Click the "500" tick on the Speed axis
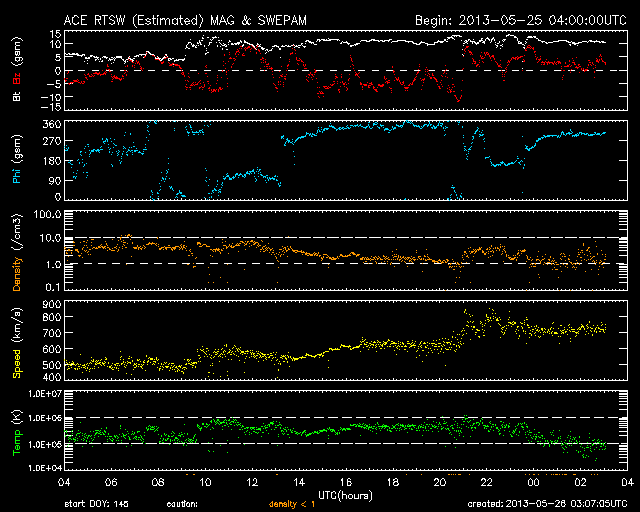 coord(52,365)
